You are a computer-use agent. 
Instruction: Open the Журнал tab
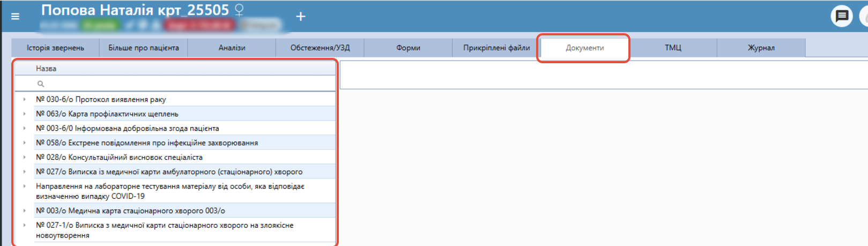761,48
